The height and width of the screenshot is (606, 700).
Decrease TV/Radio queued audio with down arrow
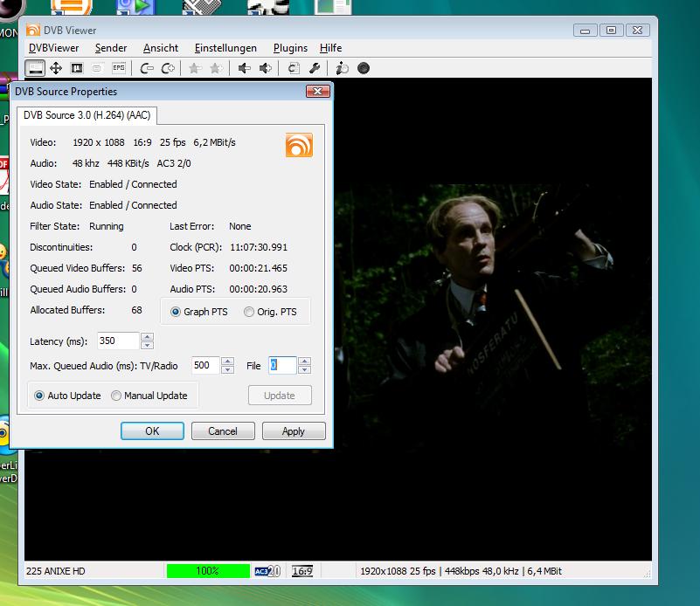[x=227, y=370]
